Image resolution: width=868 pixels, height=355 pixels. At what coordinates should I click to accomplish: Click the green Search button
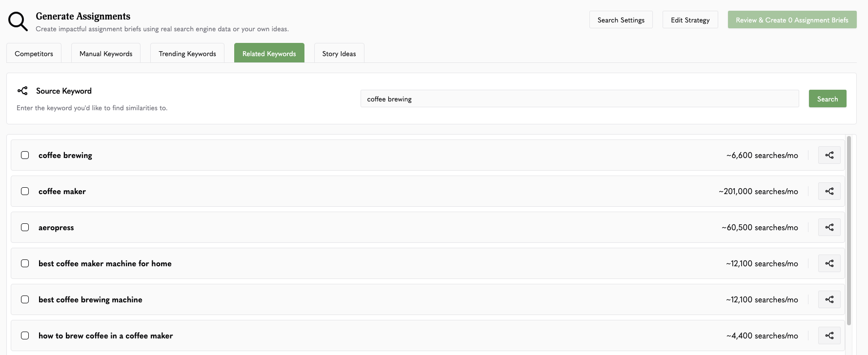[x=828, y=99]
